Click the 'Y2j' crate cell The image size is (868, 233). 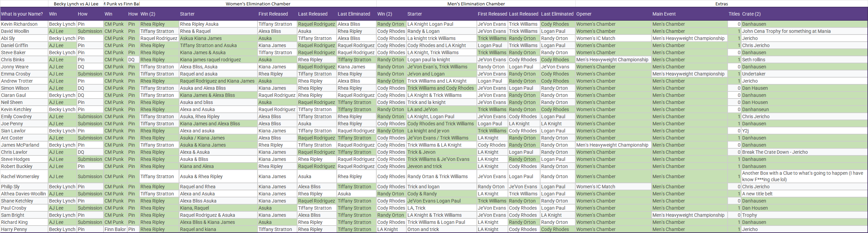[745, 131]
